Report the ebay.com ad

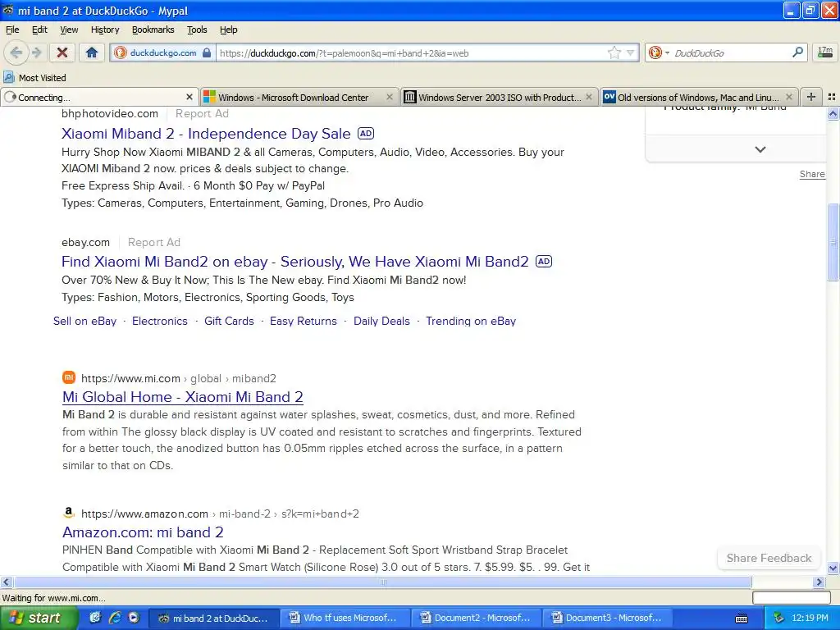pos(153,242)
